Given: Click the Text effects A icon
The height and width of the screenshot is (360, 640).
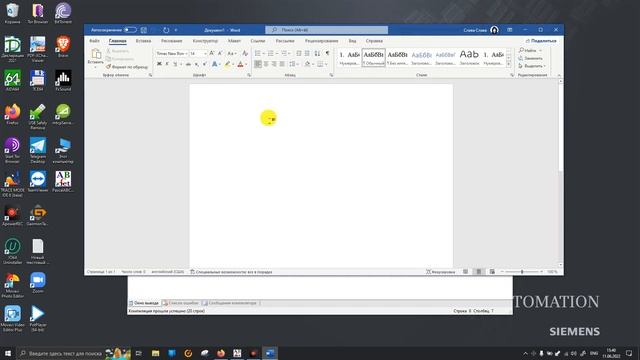Looking at the screenshot, I should click(214, 64).
